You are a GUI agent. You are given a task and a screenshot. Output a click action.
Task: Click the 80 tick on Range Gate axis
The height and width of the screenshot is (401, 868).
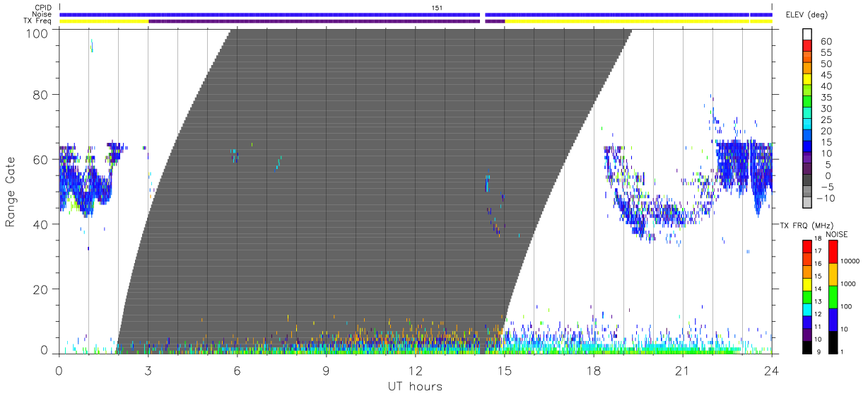tap(40, 94)
